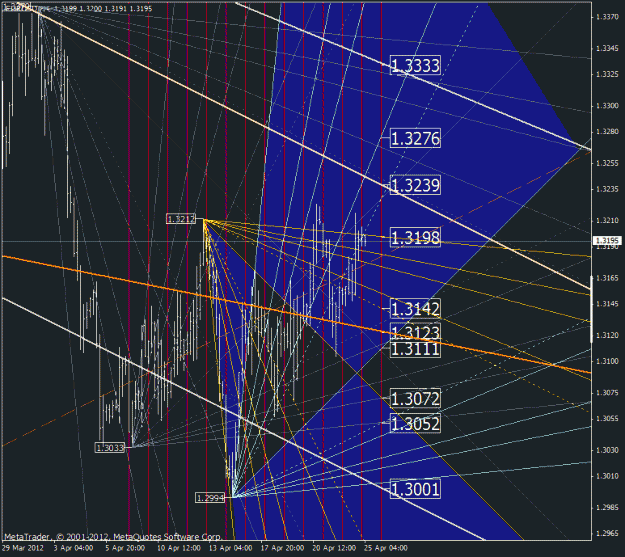Viewport: 625px width, 557px height.
Task: Click the OHLC quote text in chart header
Action: [x=103, y=8]
